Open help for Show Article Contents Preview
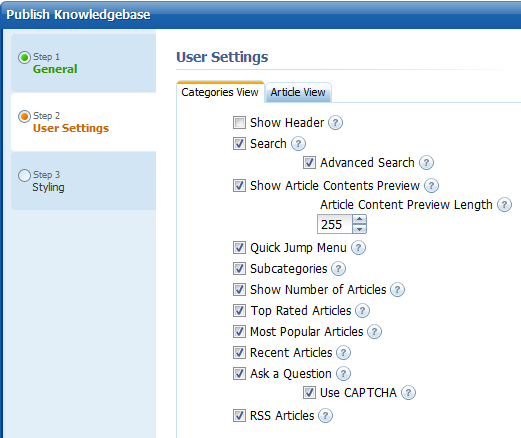 coord(431,186)
